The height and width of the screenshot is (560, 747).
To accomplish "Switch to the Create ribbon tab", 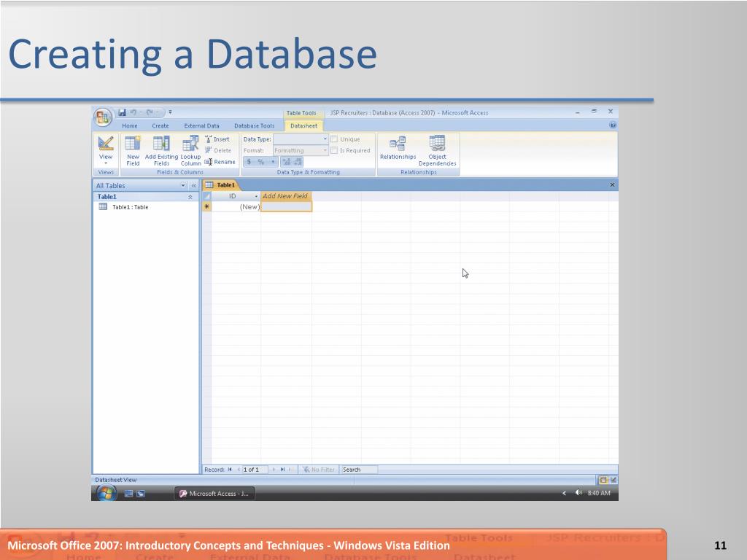I will point(160,126).
